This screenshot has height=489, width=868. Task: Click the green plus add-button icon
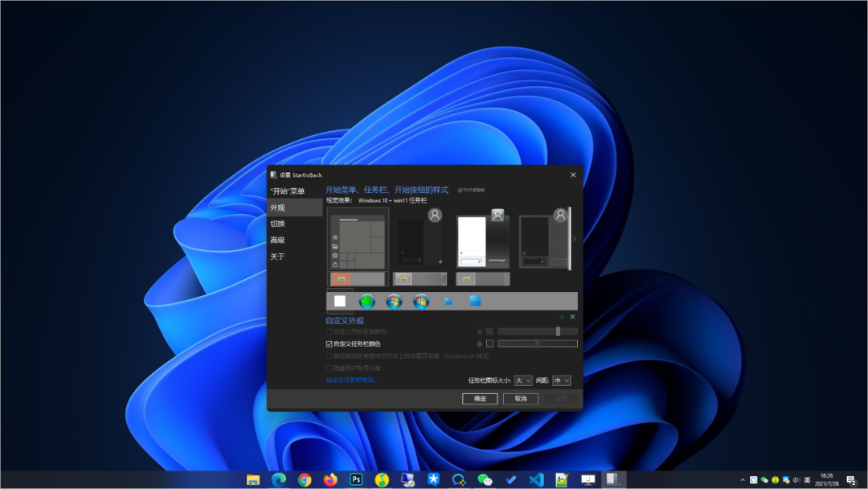tap(562, 317)
